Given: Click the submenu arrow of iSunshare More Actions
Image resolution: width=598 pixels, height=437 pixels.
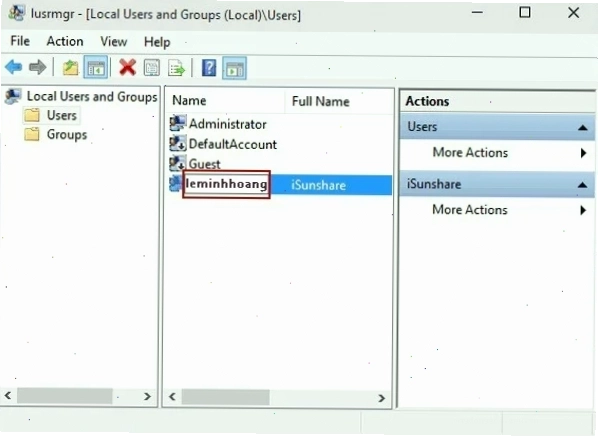Looking at the screenshot, I should (583, 210).
